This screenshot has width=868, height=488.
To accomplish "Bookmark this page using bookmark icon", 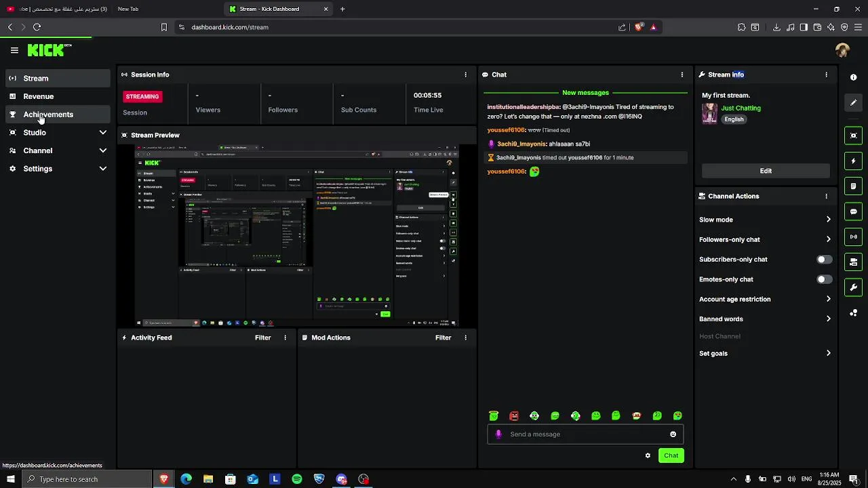I will 163,27.
